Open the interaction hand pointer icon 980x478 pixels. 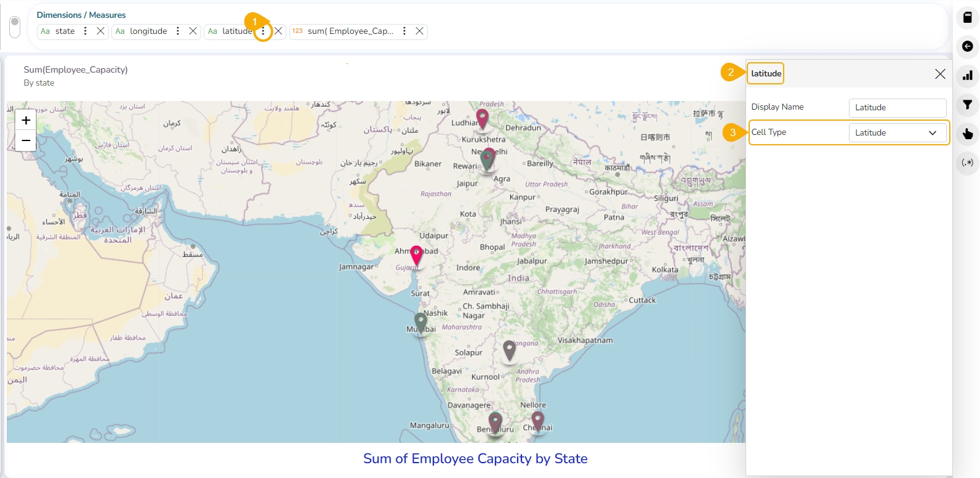(x=968, y=134)
